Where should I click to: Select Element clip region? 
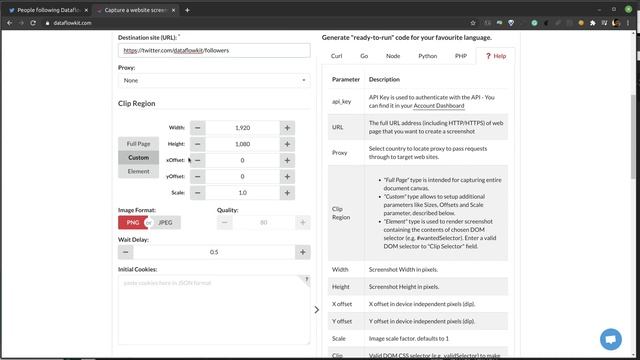(x=138, y=171)
